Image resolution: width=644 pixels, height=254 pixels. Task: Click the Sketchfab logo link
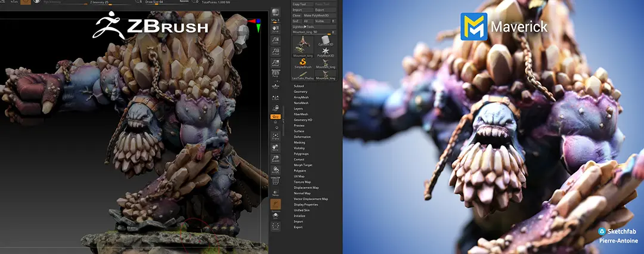[618, 231]
